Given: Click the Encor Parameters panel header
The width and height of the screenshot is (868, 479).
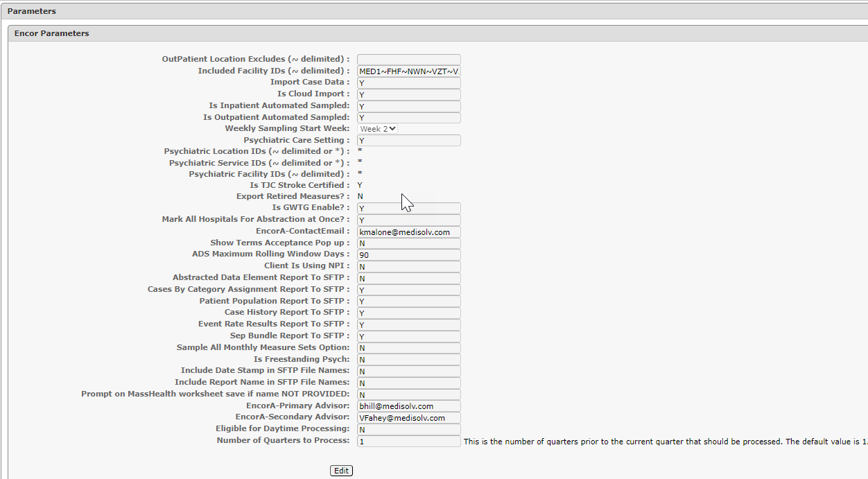Looking at the screenshot, I should click(438, 33).
